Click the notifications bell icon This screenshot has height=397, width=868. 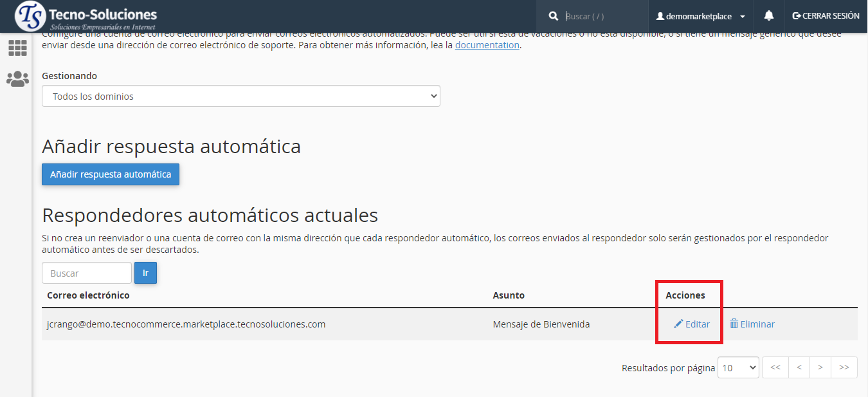[768, 16]
